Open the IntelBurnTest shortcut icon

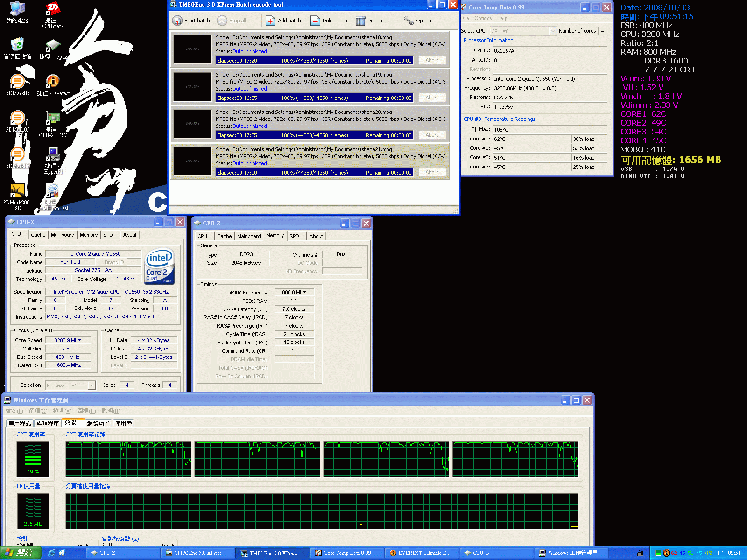pos(53,197)
